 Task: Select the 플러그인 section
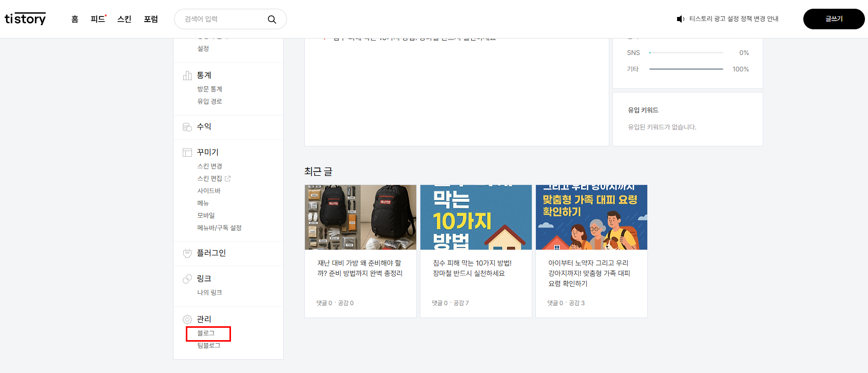(211, 253)
